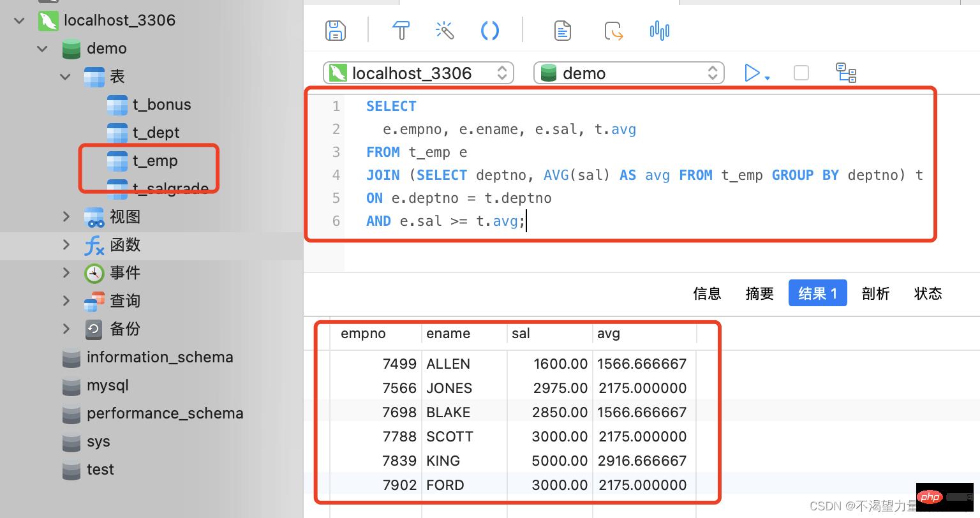Switch to the 信息 tab

pyautogui.click(x=707, y=293)
